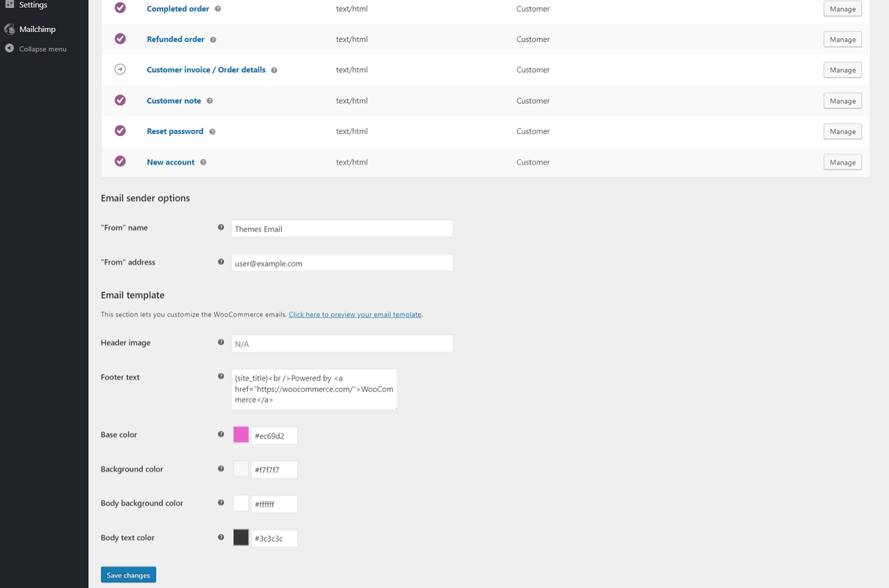The height and width of the screenshot is (588, 889).
Task: Click help icon for Header image field
Action: [221, 342]
